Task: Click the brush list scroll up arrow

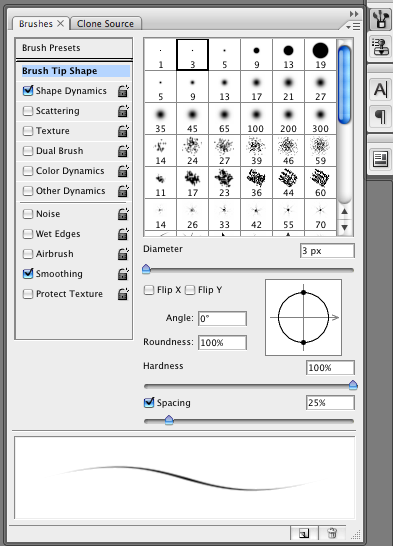Action: coord(344,211)
